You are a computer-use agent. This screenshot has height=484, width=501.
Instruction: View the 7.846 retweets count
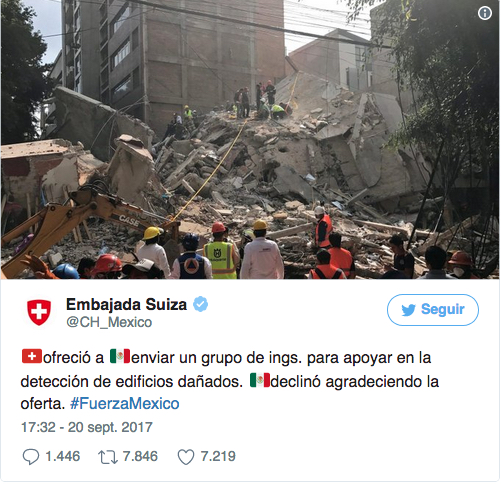(x=140, y=456)
